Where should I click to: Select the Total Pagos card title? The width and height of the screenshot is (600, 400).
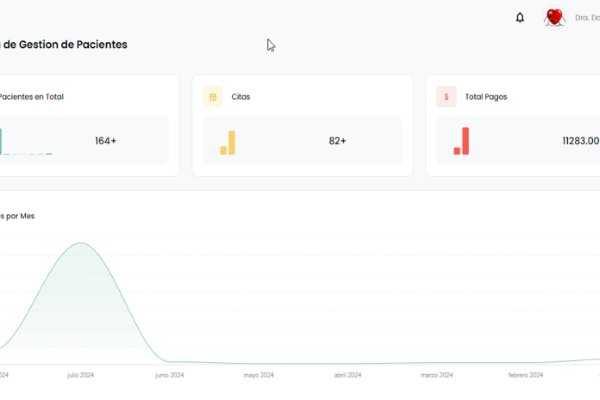click(x=488, y=97)
